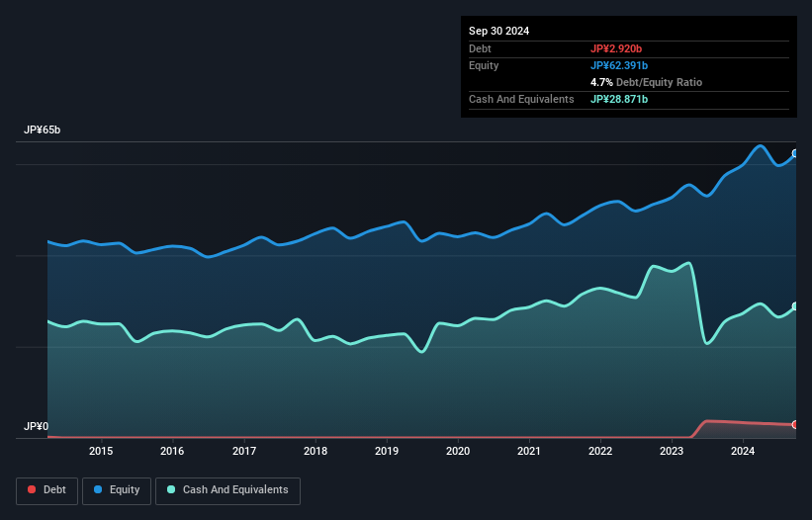Toggle the Equity legend button
Screen dimensions: 812x520
[x=117, y=490]
